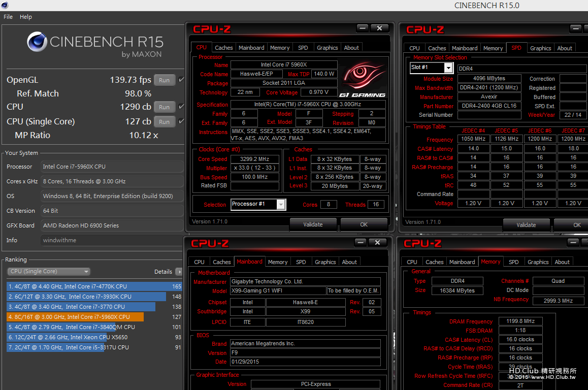Select the i7-3930K ranking entry

pos(94,296)
